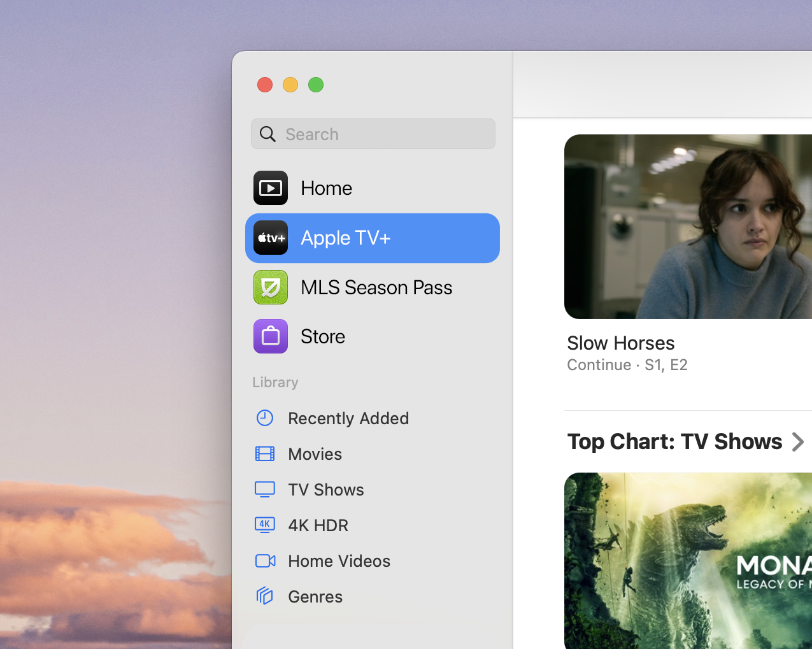
Task: Click the Slow Horses title
Action: (x=621, y=343)
